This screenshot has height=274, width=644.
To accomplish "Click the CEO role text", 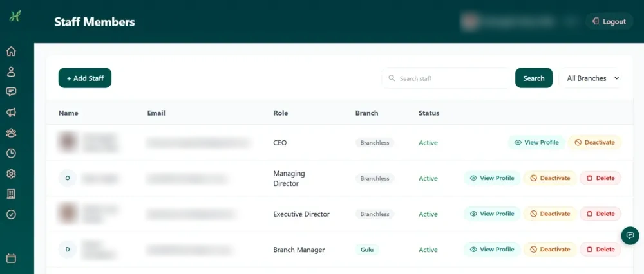I will point(280,143).
